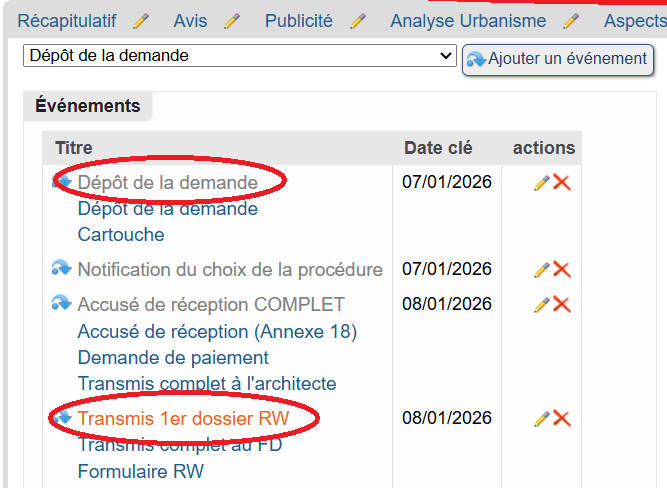Open Accusé de réception (Annexe 18) link
The height and width of the screenshot is (488, 667).
pos(217,331)
